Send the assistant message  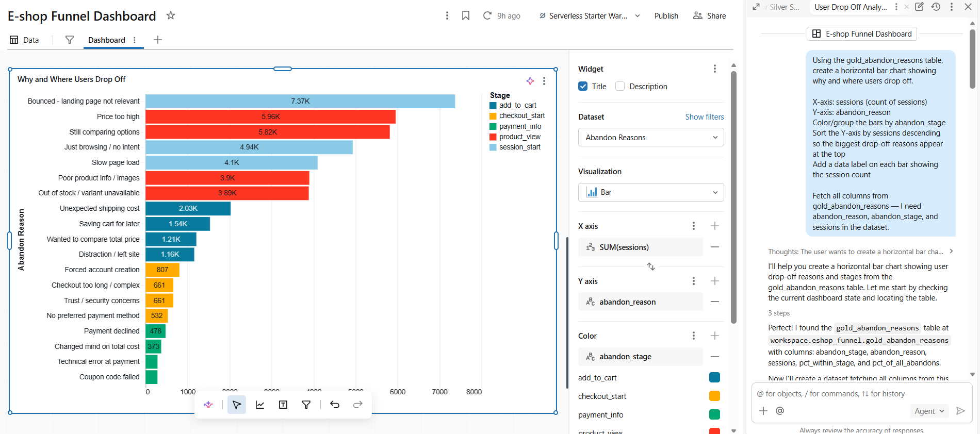[960, 411]
